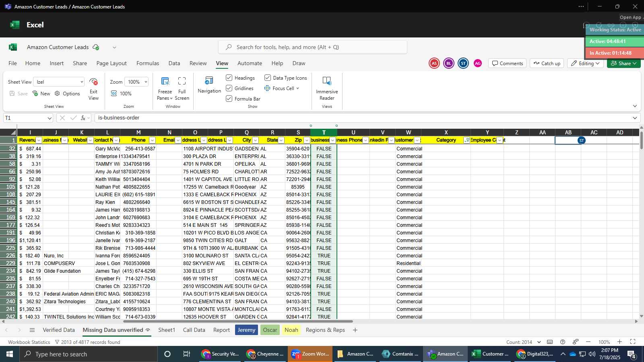Toggle the Data Type Icons checkbox
Viewport: 644px width, 362px height.
tap(267, 78)
